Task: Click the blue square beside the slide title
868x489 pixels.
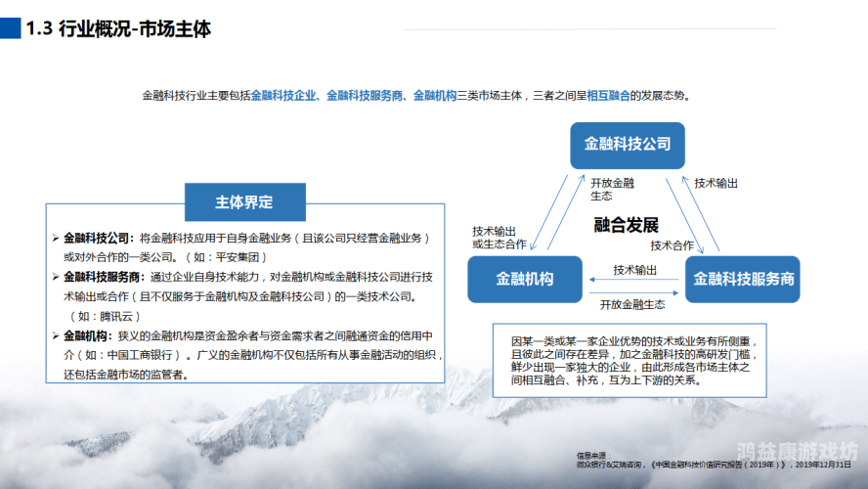Action: click(10, 28)
